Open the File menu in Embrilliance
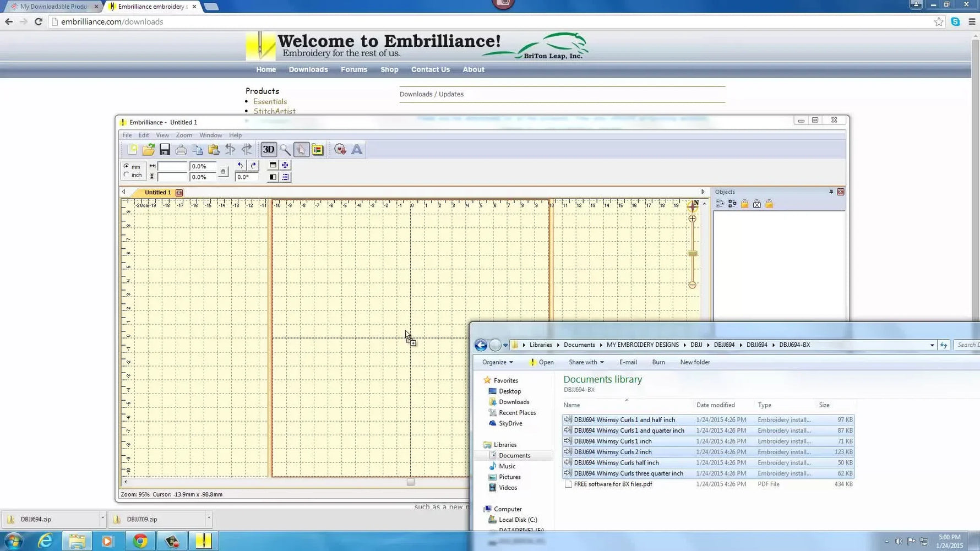980x551 pixels. pyautogui.click(x=127, y=135)
